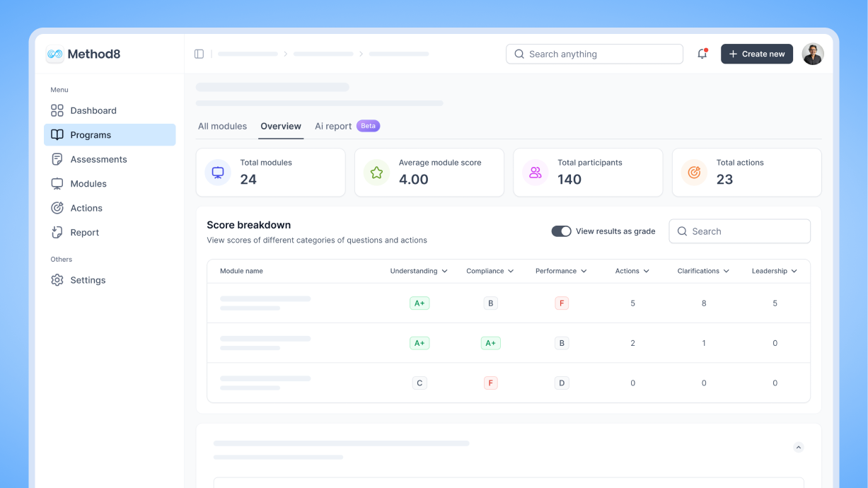The height and width of the screenshot is (488, 868).
Task: Go to Modules in the sidebar
Action: pos(110,184)
